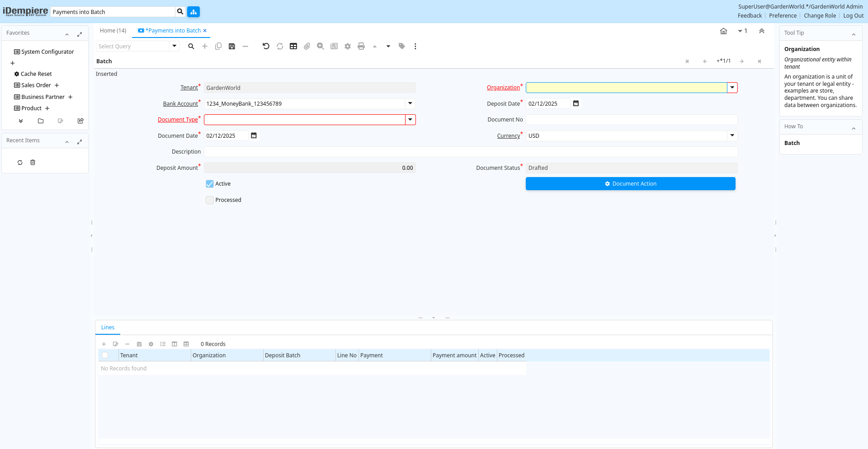
Task: Open the Document Type dropdown
Action: click(x=410, y=120)
